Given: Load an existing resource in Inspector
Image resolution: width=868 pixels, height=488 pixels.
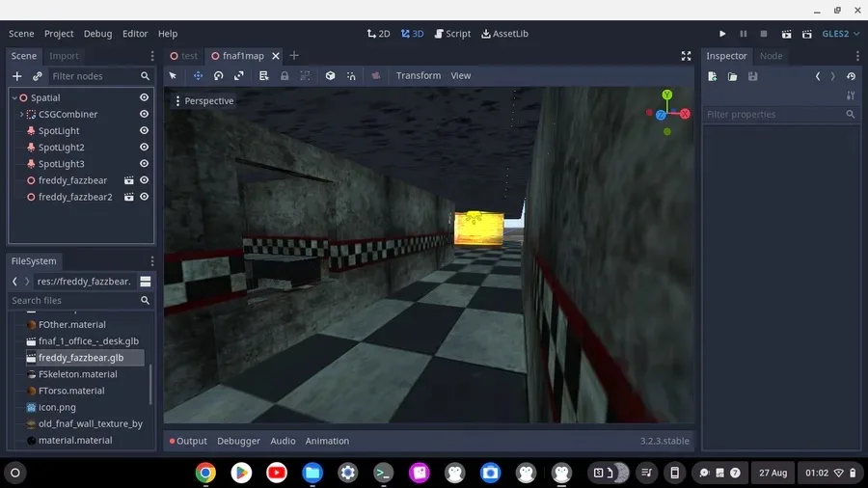Looking at the screenshot, I should pos(732,76).
